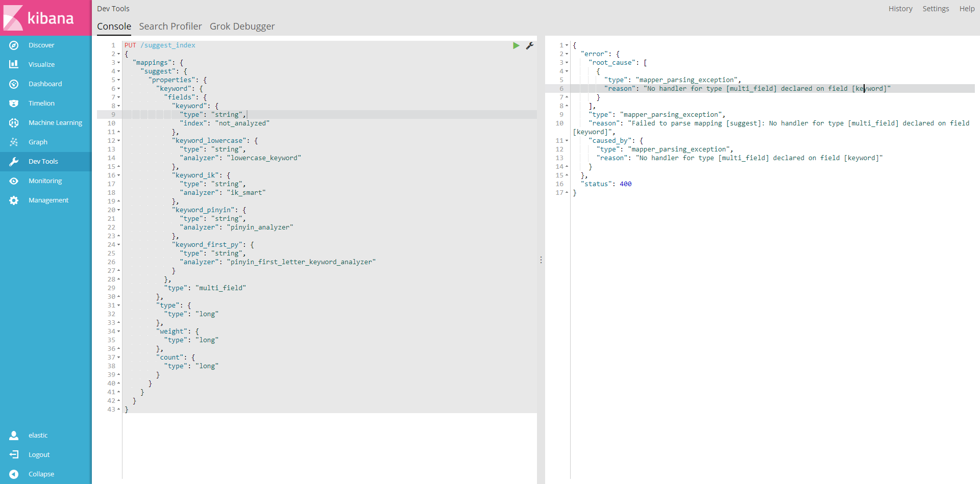The width and height of the screenshot is (980, 484).
Task: Click "ik_smart" analyzer value
Action: pyautogui.click(x=246, y=193)
